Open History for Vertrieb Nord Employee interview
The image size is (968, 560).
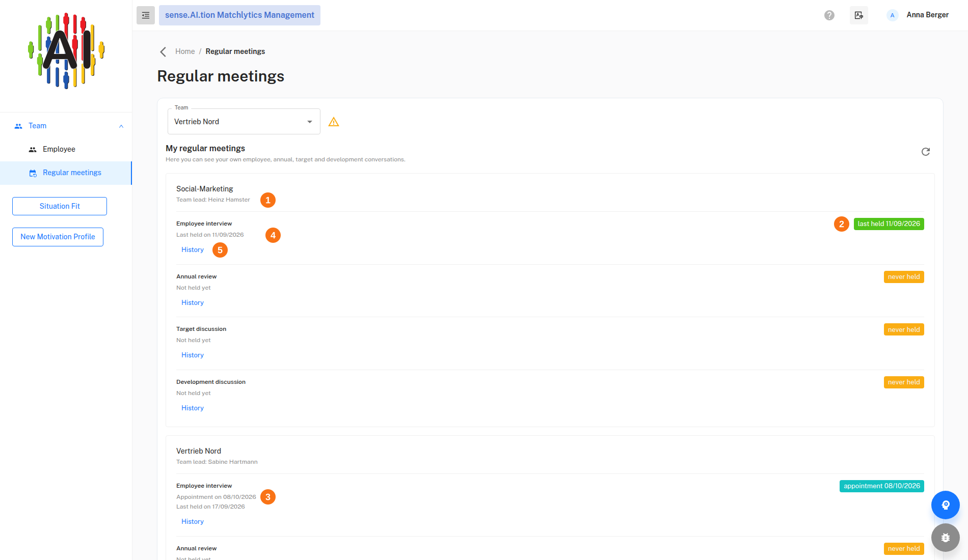click(193, 521)
